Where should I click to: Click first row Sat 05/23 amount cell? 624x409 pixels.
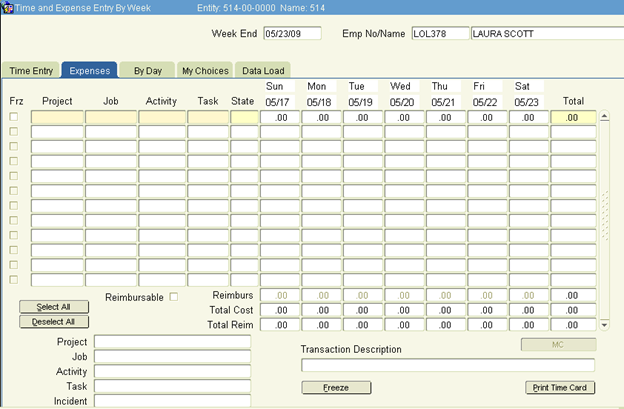tap(528, 117)
